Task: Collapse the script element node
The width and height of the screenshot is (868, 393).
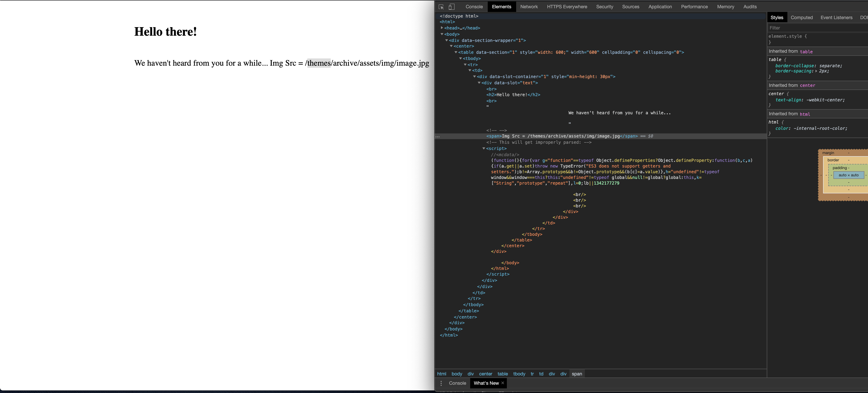Action: 484,148
